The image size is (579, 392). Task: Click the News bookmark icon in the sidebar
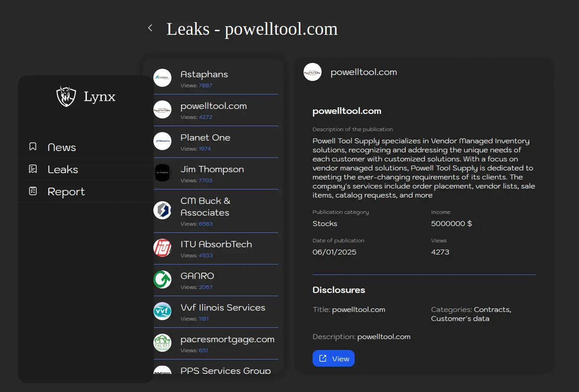pyautogui.click(x=33, y=147)
